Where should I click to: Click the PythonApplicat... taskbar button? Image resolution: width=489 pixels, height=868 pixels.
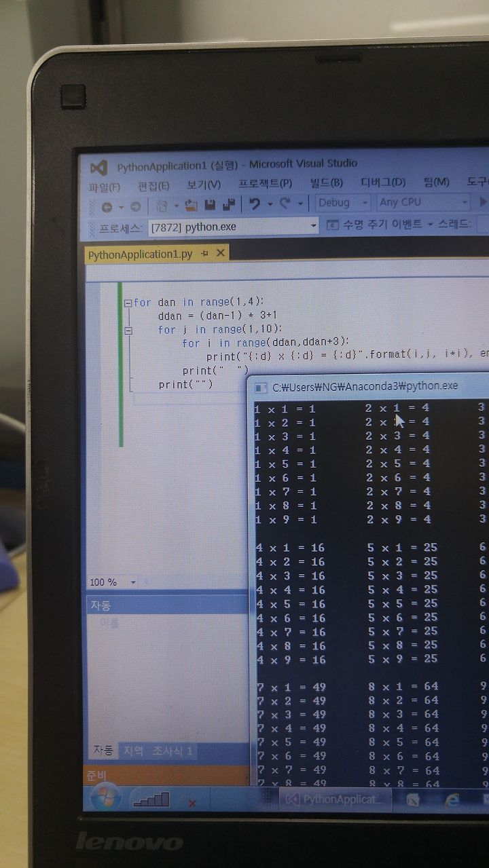[336, 799]
